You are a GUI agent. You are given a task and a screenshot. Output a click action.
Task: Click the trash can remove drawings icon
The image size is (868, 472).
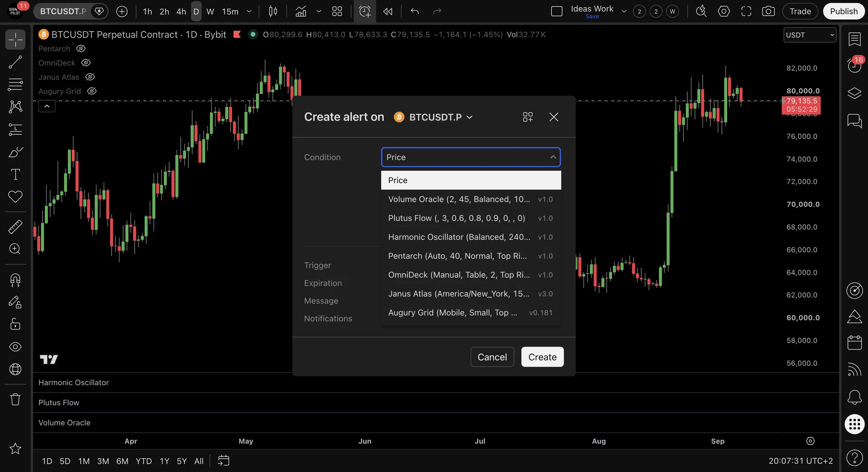coord(15,399)
